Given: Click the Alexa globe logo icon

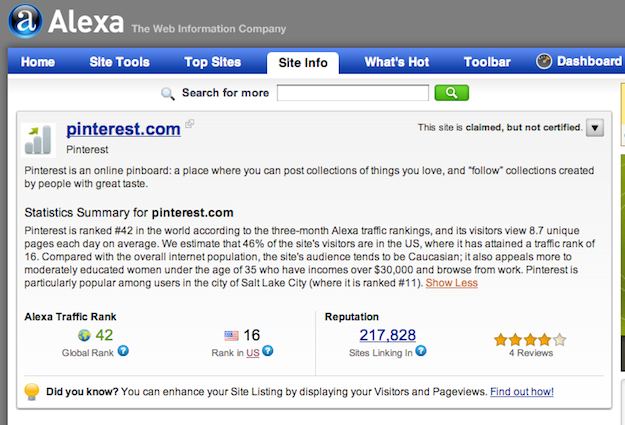Looking at the screenshot, I should point(25,21).
